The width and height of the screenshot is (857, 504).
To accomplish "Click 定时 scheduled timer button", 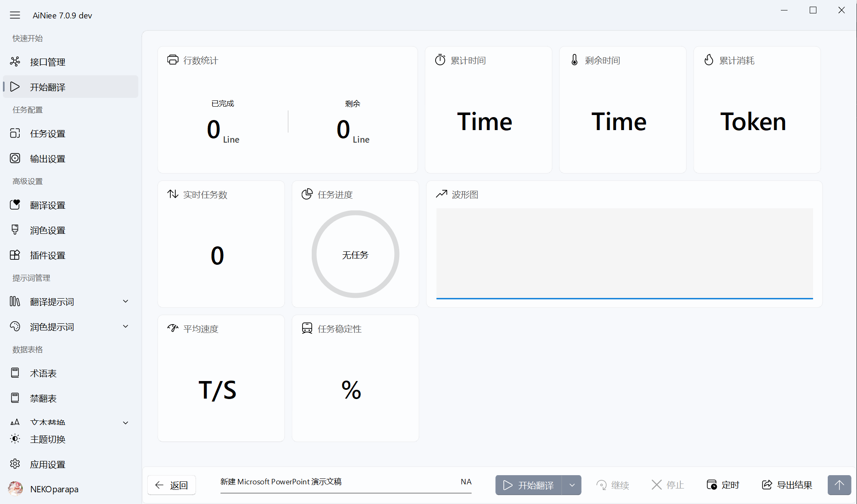I will (723, 485).
